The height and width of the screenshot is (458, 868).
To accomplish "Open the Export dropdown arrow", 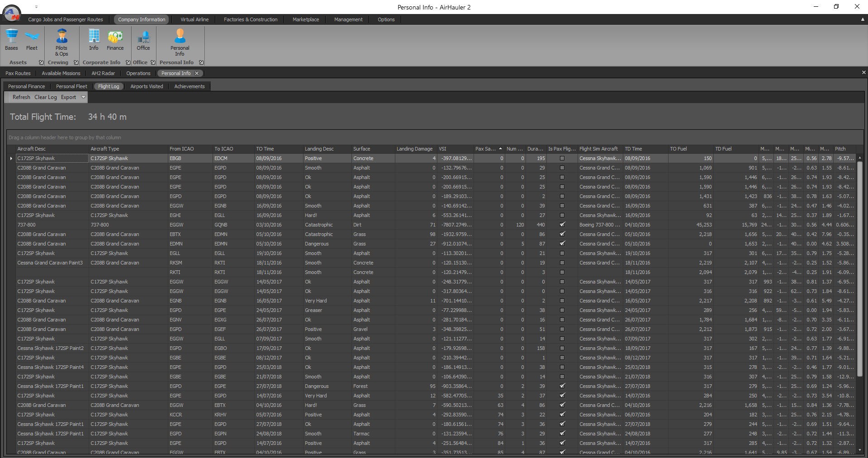I will pyautogui.click(x=83, y=97).
